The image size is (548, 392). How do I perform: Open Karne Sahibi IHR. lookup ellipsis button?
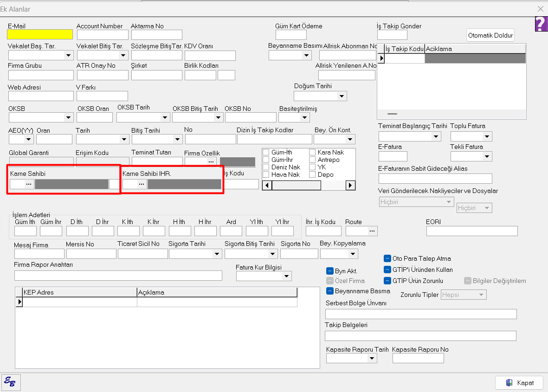pyautogui.click(x=142, y=184)
